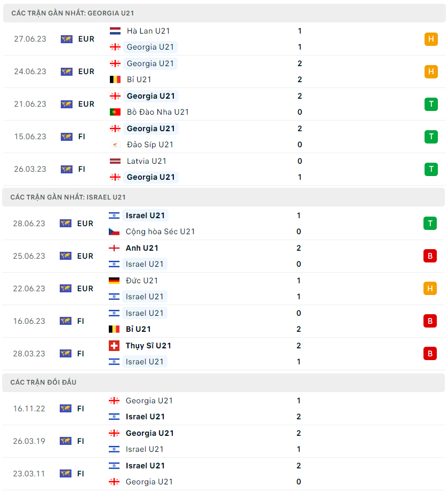
Task: Select the 'Các trận gần nhất: Israel U21' header
Action: click(x=68, y=197)
